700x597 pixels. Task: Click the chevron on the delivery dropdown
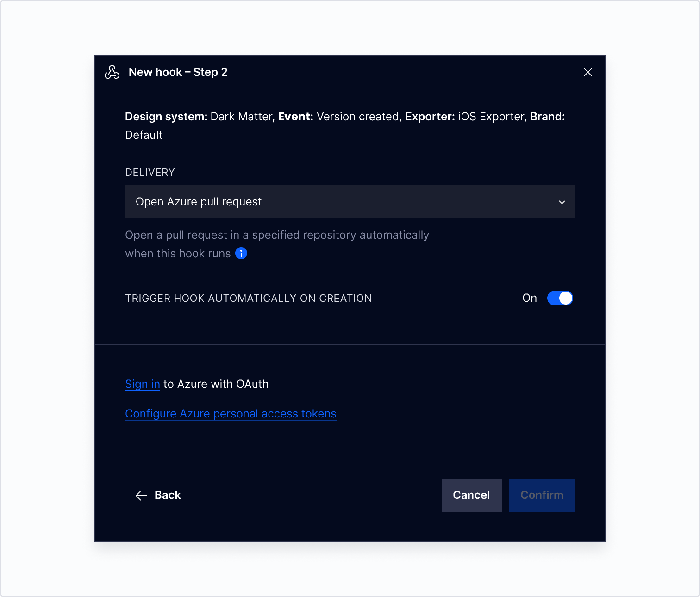tap(562, 202)
